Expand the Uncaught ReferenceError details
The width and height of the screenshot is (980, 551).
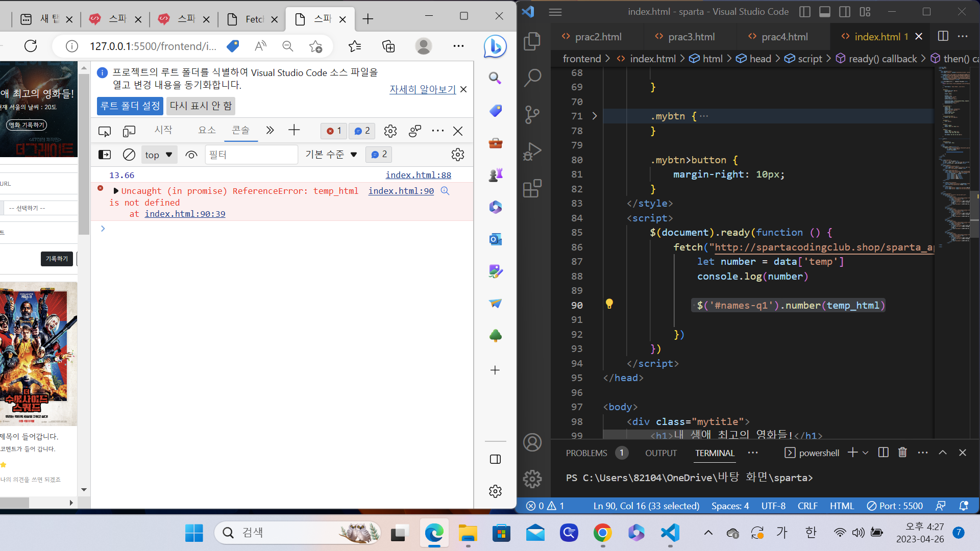[116, 191]
